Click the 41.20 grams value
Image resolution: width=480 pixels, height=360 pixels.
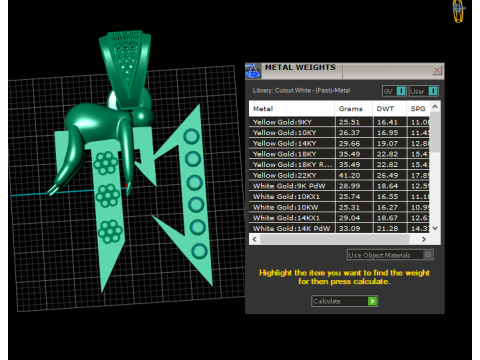click(349, 175)
